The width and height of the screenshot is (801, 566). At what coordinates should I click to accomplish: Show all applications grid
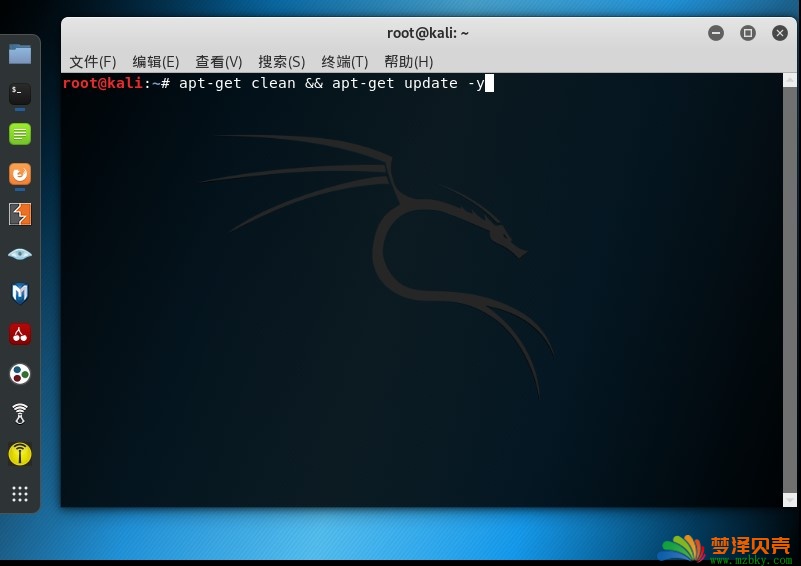coord(20,493)
